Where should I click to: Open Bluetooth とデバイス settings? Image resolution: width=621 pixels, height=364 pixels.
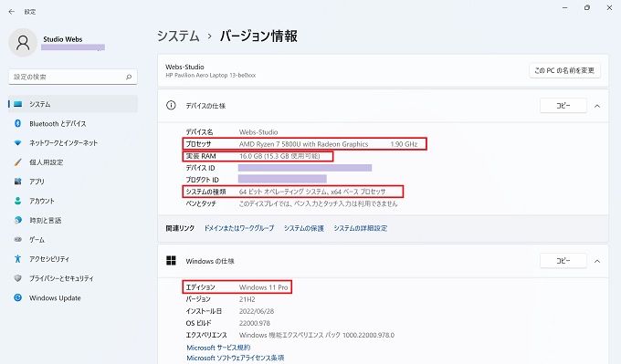click(x=73, y=123)
